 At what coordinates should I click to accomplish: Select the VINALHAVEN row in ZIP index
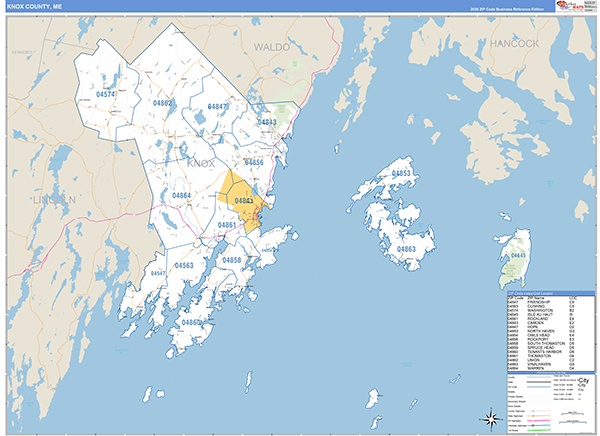541,364
